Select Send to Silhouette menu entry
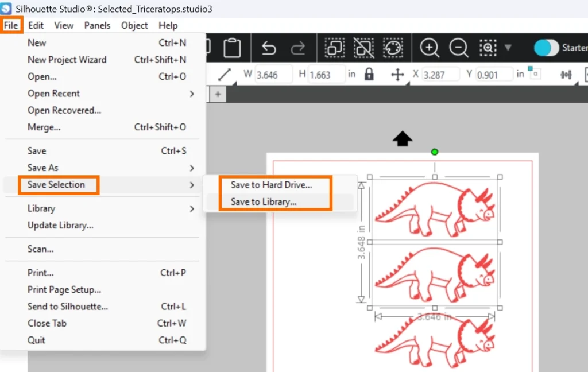The width and height of the screenshot is (588, 372). 68,307
